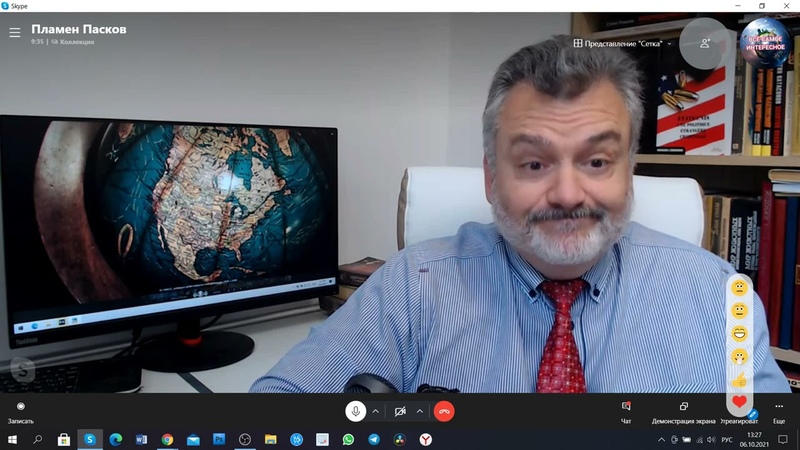Start recording with Записать button
Screen dimensions: 800x450
[x=21, y=412]
